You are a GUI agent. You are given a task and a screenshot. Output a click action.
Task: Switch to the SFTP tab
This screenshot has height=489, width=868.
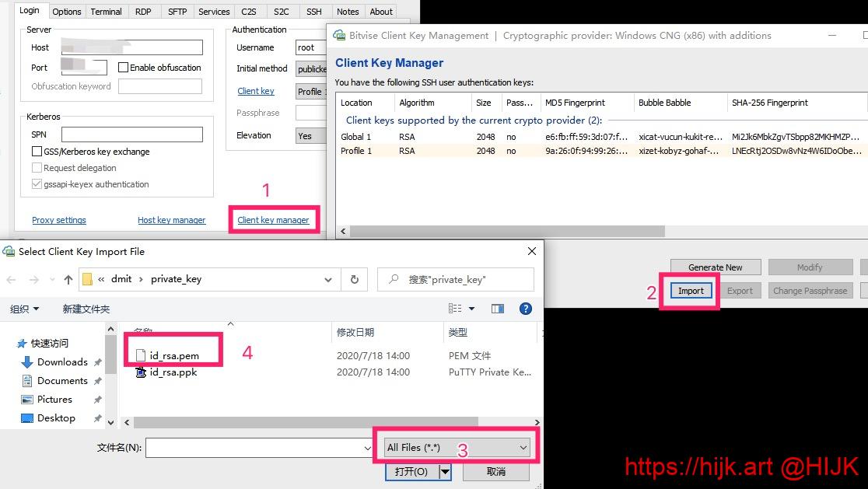click(x=177, y=12)
